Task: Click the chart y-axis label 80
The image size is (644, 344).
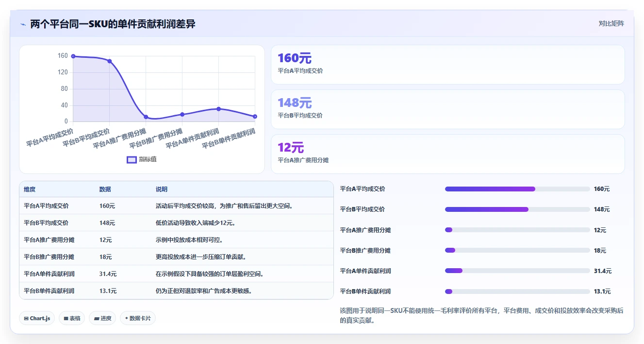Action: (x=65, y=89)
